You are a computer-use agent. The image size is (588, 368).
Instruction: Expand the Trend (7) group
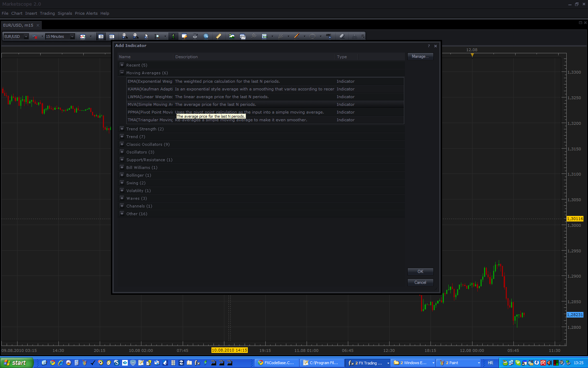[x=122, y=136]
